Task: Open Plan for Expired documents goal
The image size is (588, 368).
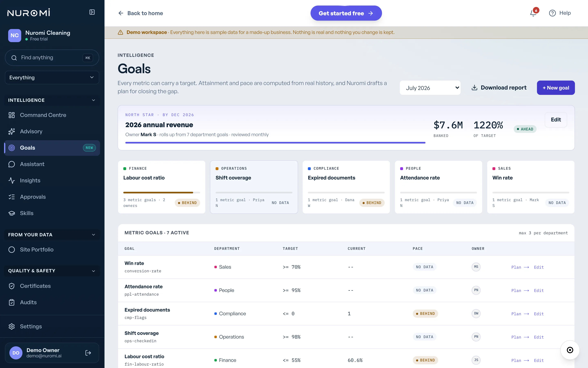Action: [520, 314]
